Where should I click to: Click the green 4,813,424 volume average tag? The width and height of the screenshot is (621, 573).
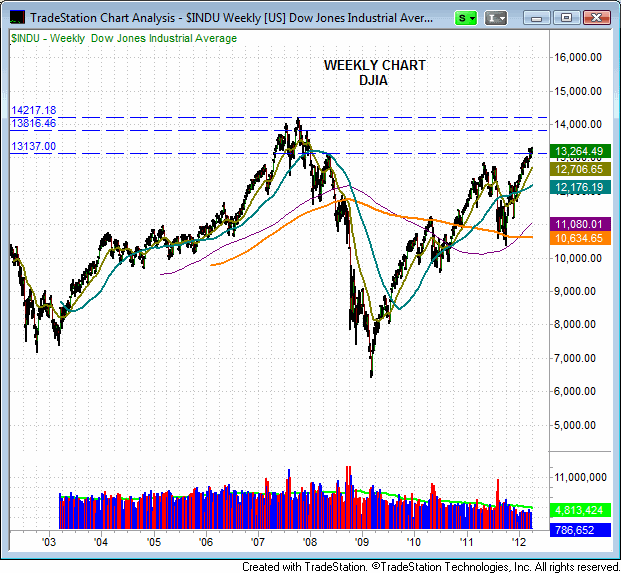pyautogui.click(x=576, y=508)
